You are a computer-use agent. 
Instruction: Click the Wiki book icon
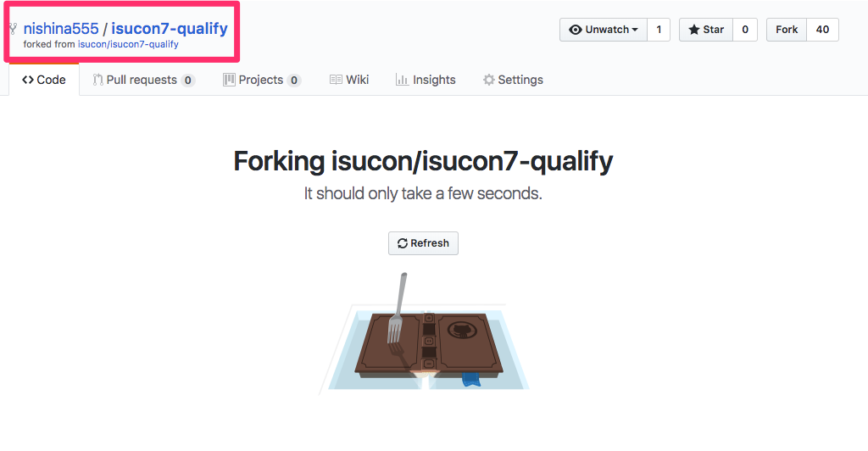point(336,80)
